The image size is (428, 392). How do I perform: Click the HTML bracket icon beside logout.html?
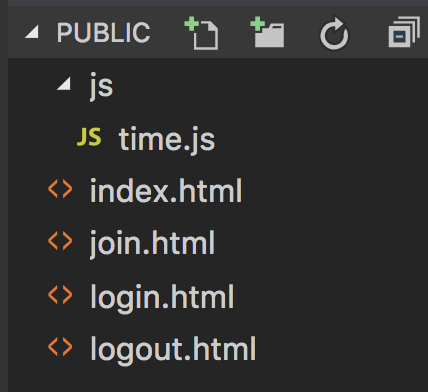click(x=60, y=346)
